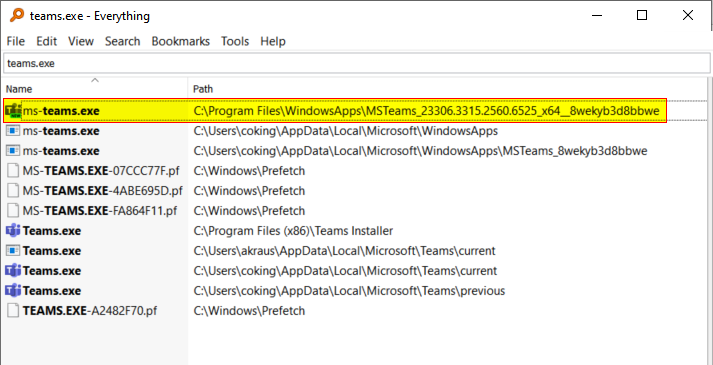Click file icon of TEAMS.EXE-A2482F70.pf

tap(14, 310)
